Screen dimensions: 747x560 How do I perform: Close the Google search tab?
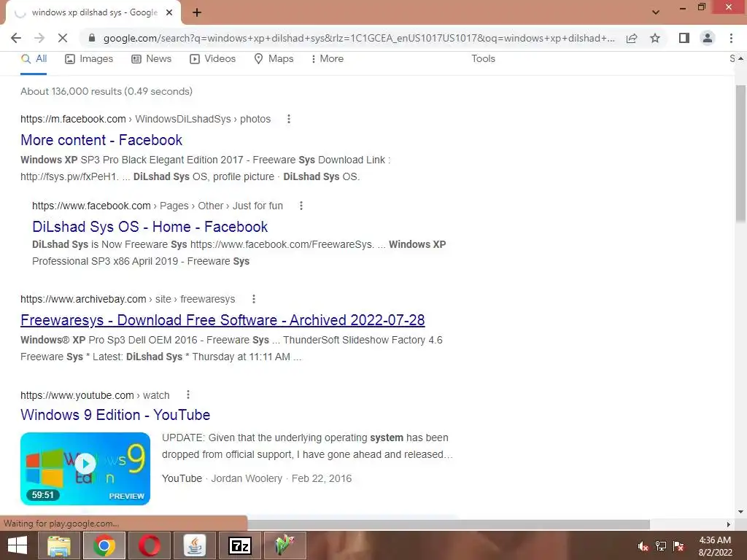(x=169, y=12)
